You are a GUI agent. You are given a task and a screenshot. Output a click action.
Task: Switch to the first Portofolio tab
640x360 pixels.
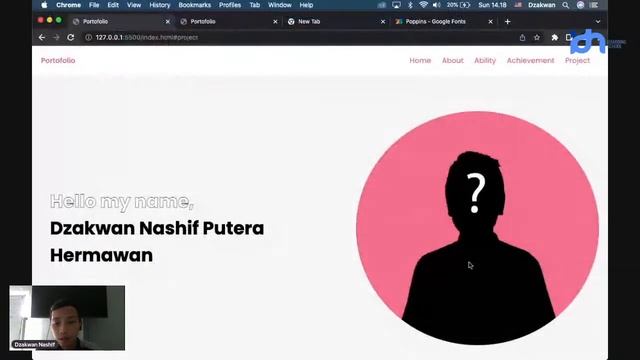pyautogui.click(x=121, y=22)
